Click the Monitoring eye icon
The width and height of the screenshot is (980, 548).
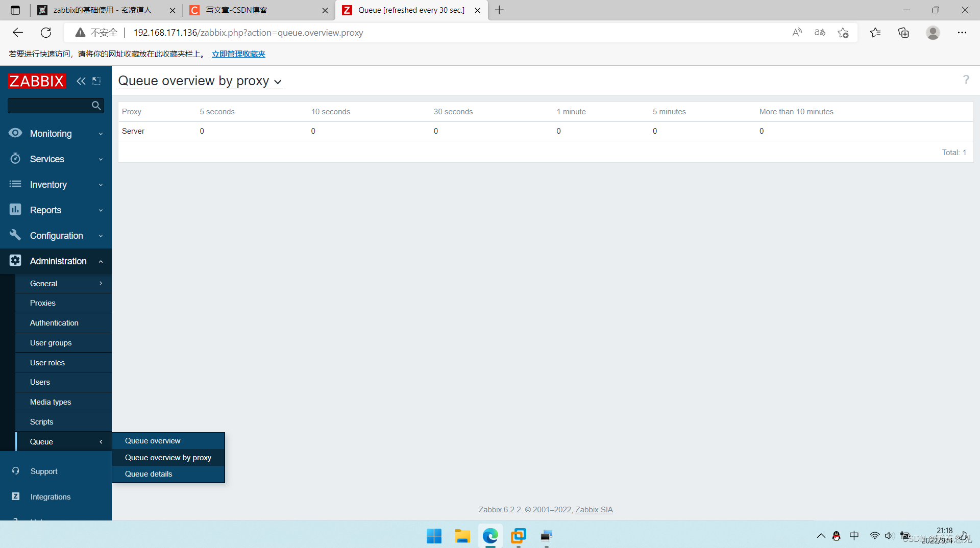(x=15, y=133)
